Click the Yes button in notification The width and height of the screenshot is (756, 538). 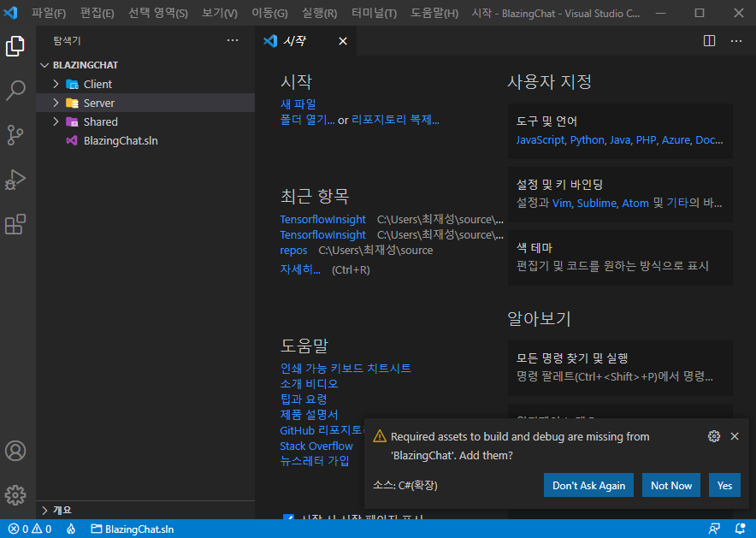pos(724,486)
